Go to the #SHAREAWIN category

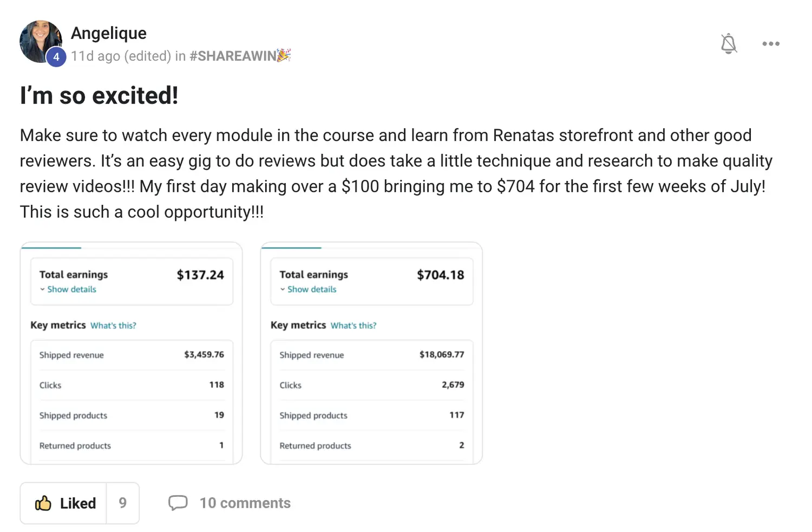click(233, 56)
